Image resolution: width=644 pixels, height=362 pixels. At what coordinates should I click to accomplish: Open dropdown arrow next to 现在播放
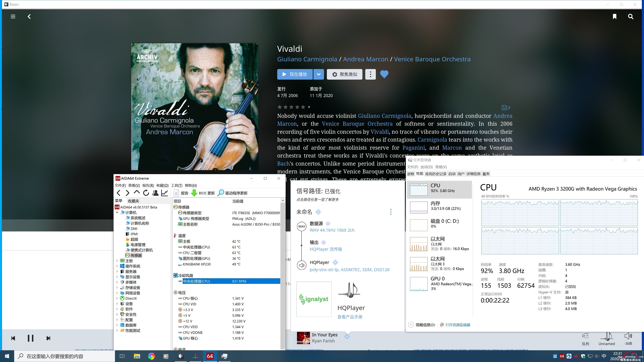318,74
